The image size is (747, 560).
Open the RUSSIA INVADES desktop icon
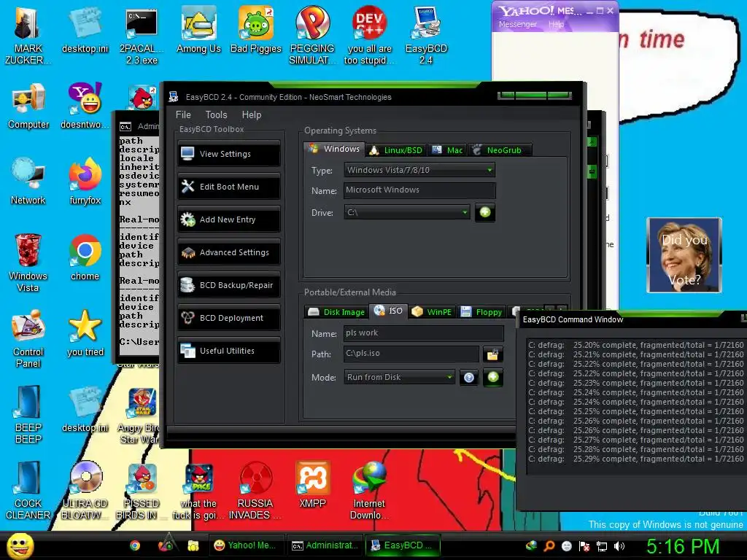coord(255,491)
